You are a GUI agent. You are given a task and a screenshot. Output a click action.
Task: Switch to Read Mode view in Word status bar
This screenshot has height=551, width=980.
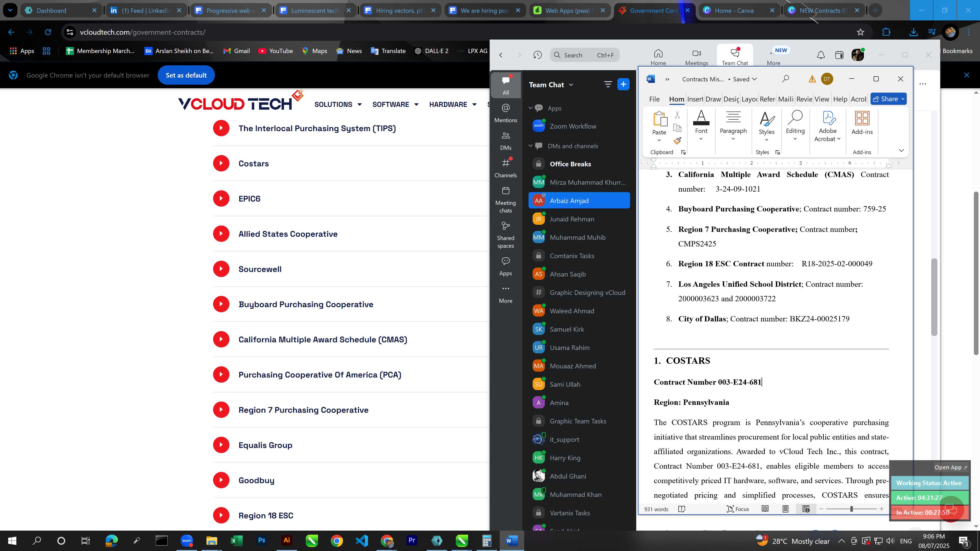click(765, 509)
